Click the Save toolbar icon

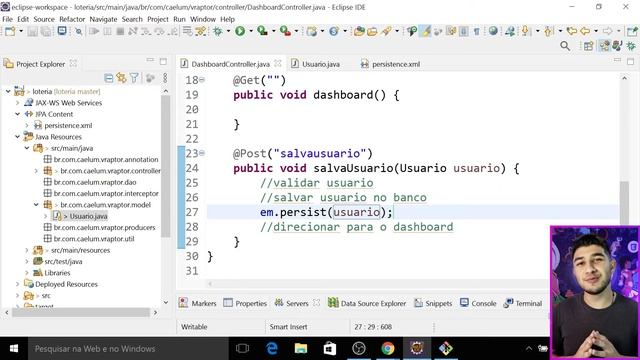pyautogui.click(x=32, y=31)
